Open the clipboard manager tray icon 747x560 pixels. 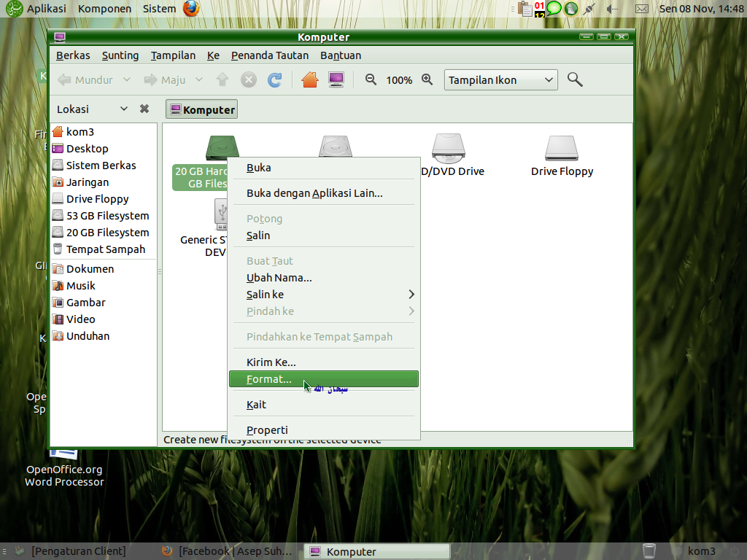[525, 9]
